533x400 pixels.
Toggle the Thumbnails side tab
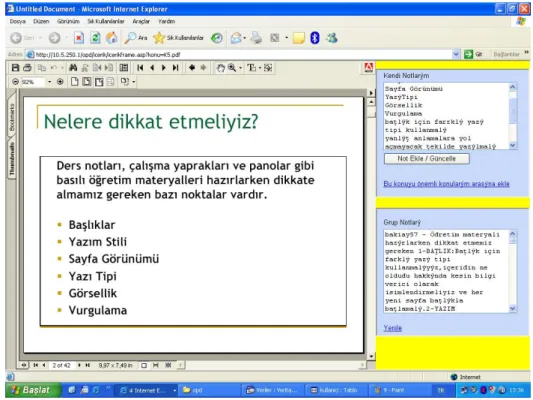tap(12, 159)
